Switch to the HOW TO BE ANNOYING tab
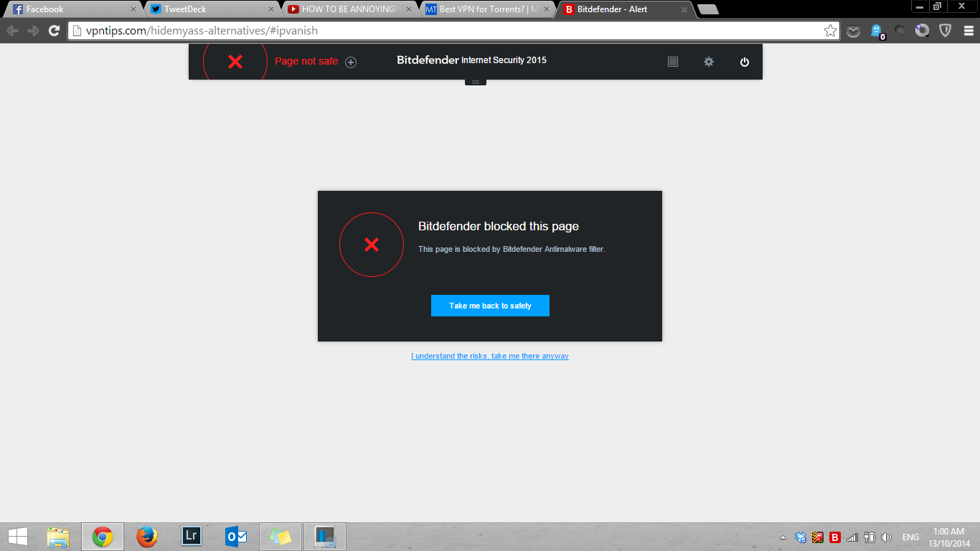 349,9
